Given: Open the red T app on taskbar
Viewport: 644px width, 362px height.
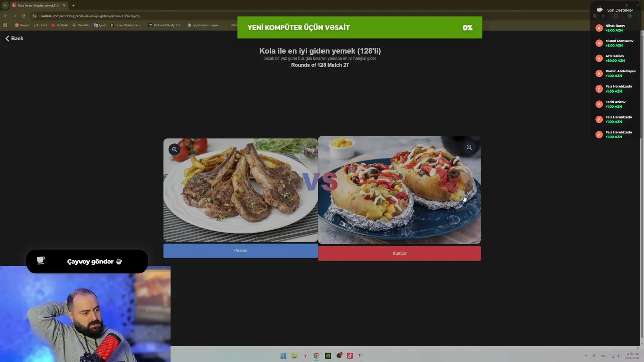Looking at the screenshot, I should point(360,356).
